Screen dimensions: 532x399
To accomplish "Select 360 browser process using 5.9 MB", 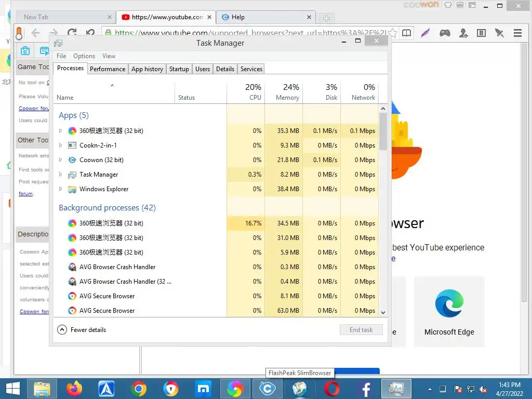I will [x=217, y=252].
